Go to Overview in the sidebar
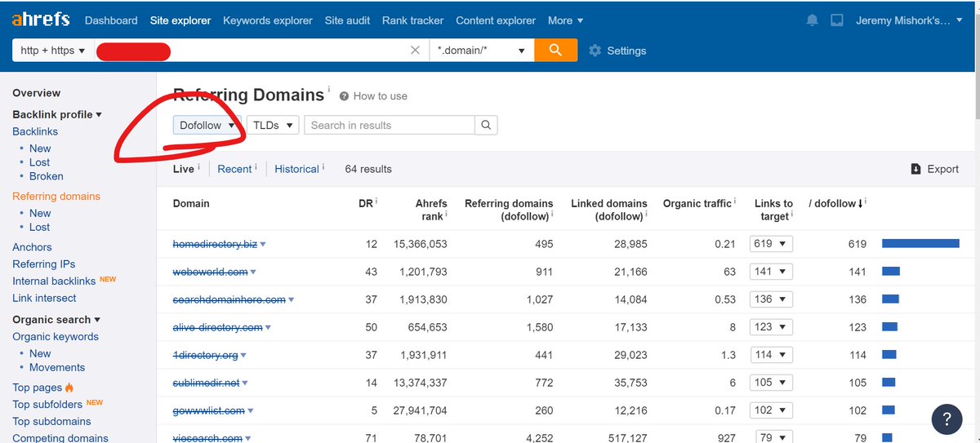 [36, 93]
